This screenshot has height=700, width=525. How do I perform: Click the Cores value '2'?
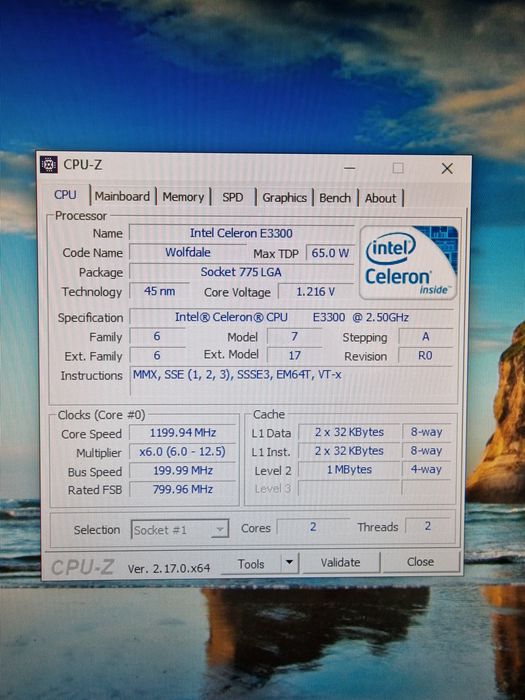pos(313,527)
